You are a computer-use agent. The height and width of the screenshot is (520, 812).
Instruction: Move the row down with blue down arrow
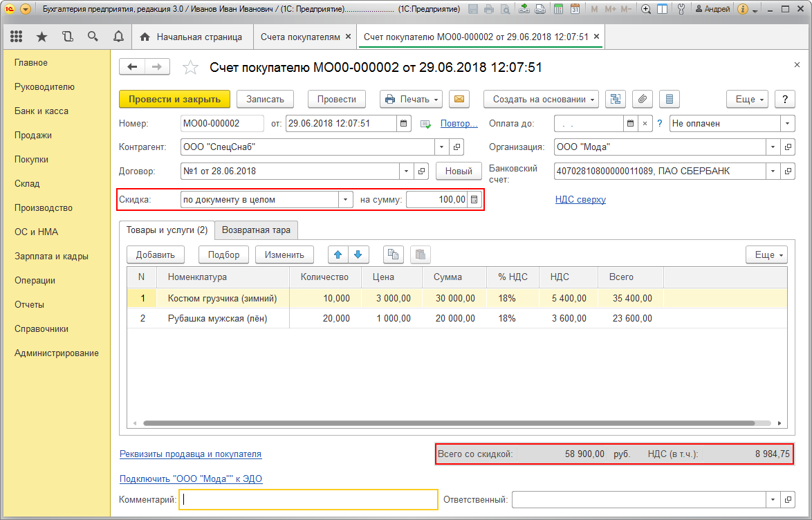click(x=358, y=255)
